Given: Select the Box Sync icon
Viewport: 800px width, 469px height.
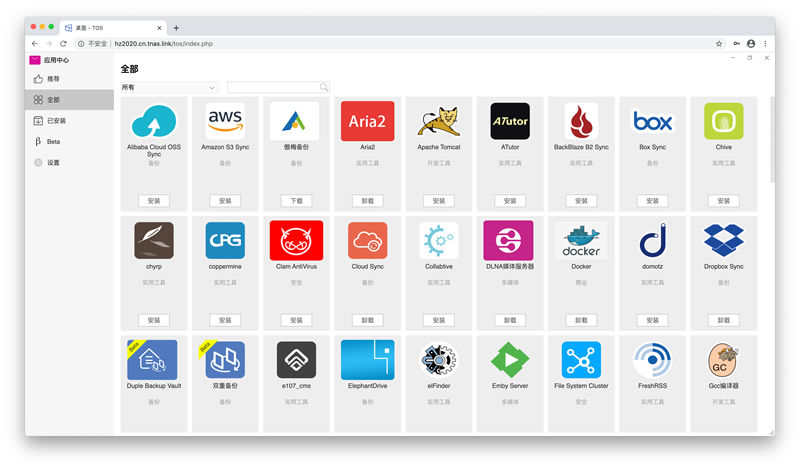Looking at the screenshot, I should pyautogui.click(x=653, y=121).
